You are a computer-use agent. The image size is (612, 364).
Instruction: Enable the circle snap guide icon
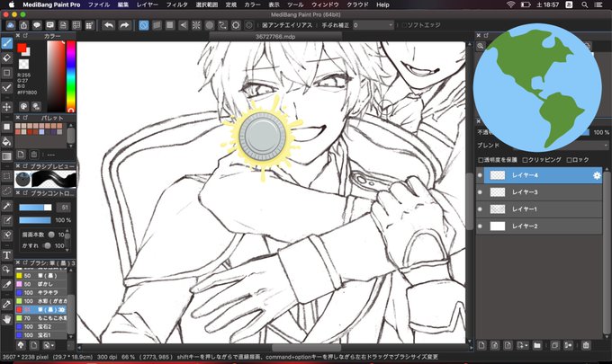[x=210, y=25]
